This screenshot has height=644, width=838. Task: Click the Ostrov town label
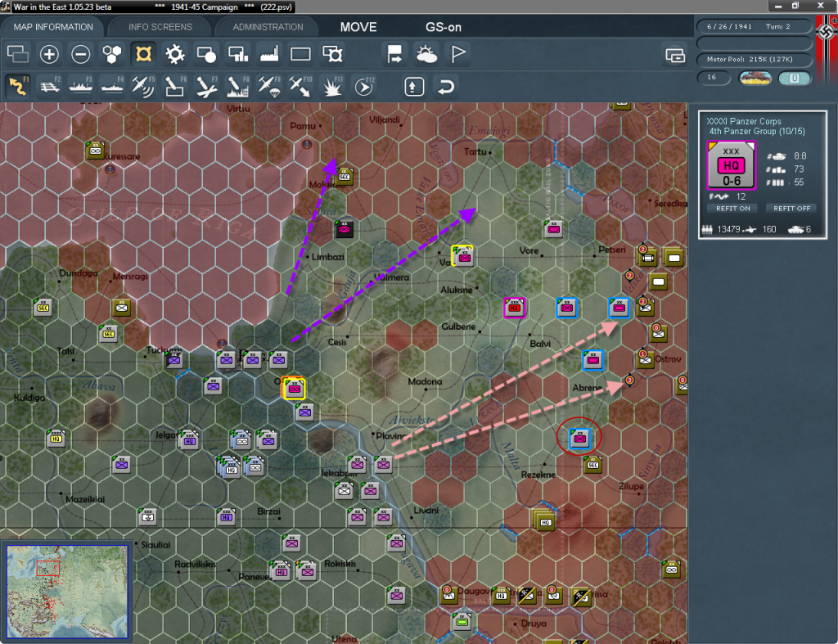[x=668, y=359]
